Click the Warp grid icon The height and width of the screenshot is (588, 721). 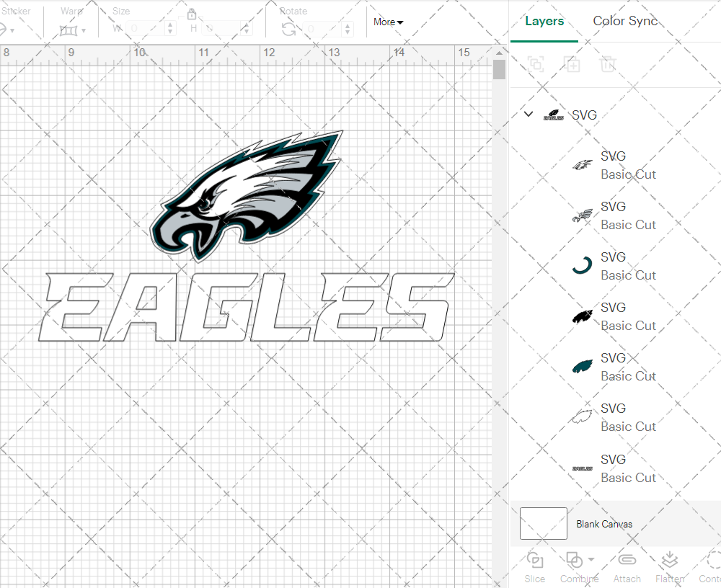68,31
